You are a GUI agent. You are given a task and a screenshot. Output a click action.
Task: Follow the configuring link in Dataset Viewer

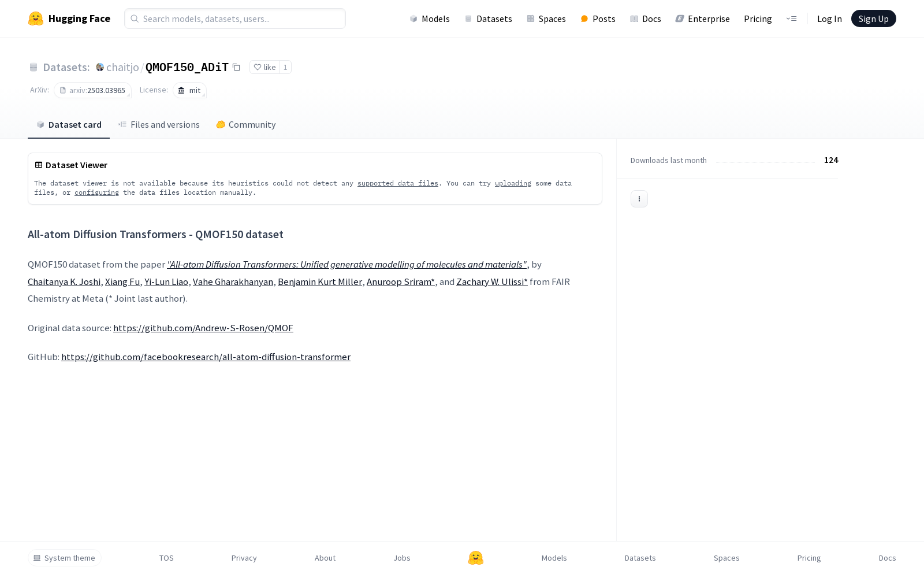96,192
